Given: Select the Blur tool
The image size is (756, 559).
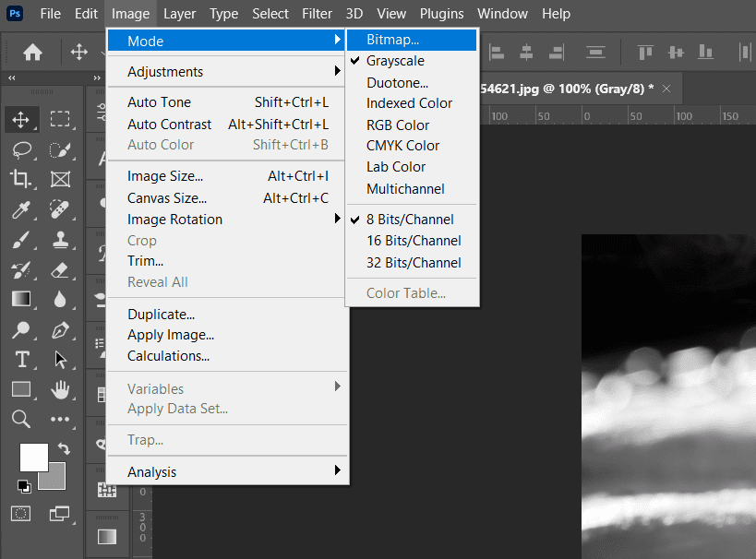Looking at the screenshot, I should pyautogui.click(x=60, y=299).
